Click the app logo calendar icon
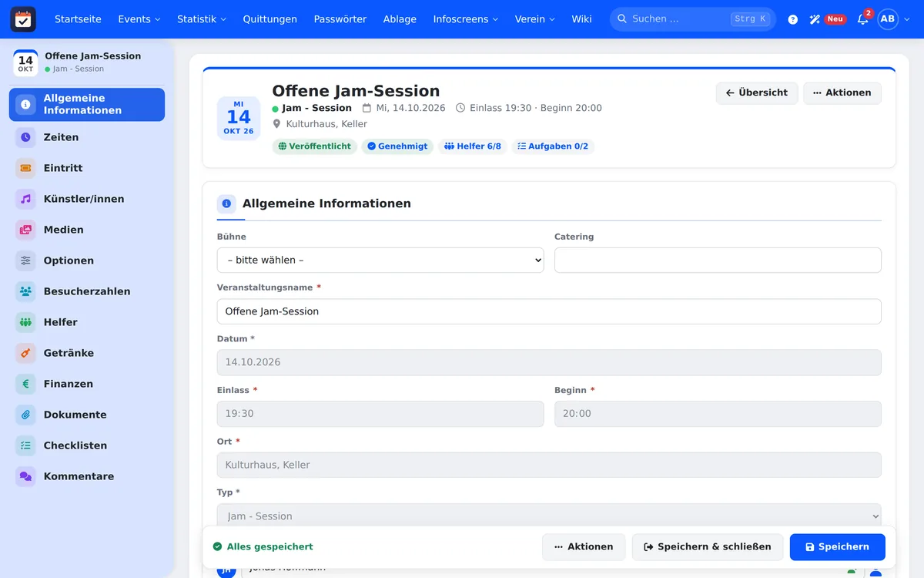The height and width of the screenshot is (578, 924). pos(23,19)
